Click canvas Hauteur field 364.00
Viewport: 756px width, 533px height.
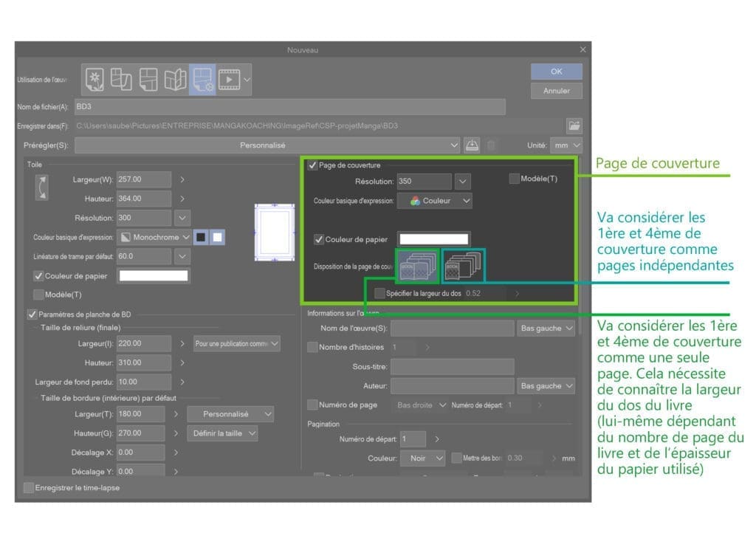(144, 199)
